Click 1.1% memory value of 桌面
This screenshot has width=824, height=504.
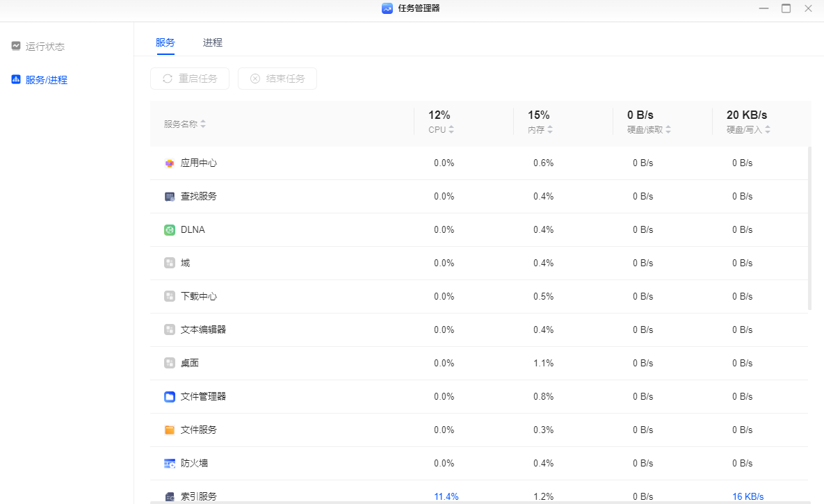pos(543,363)
